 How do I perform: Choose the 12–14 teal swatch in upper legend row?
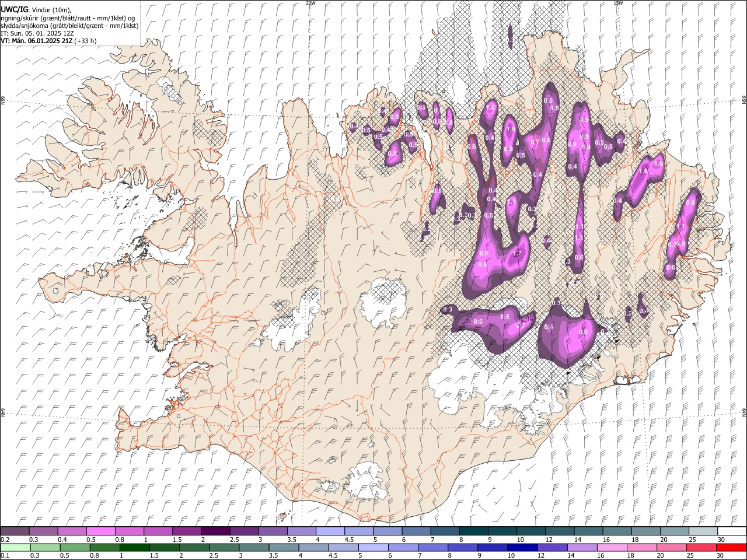point(560,531)
